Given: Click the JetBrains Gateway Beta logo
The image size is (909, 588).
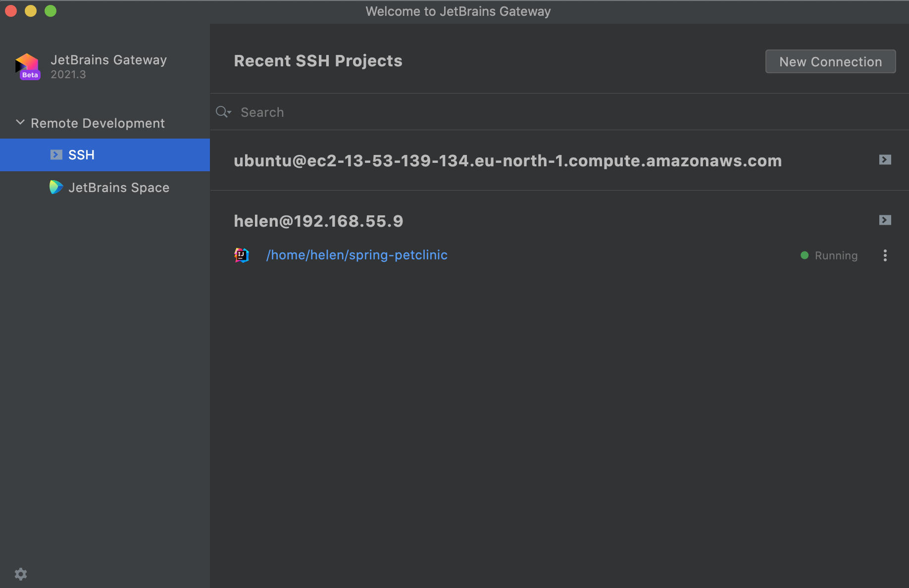Looking at the screenshot, I should (28, 66).
